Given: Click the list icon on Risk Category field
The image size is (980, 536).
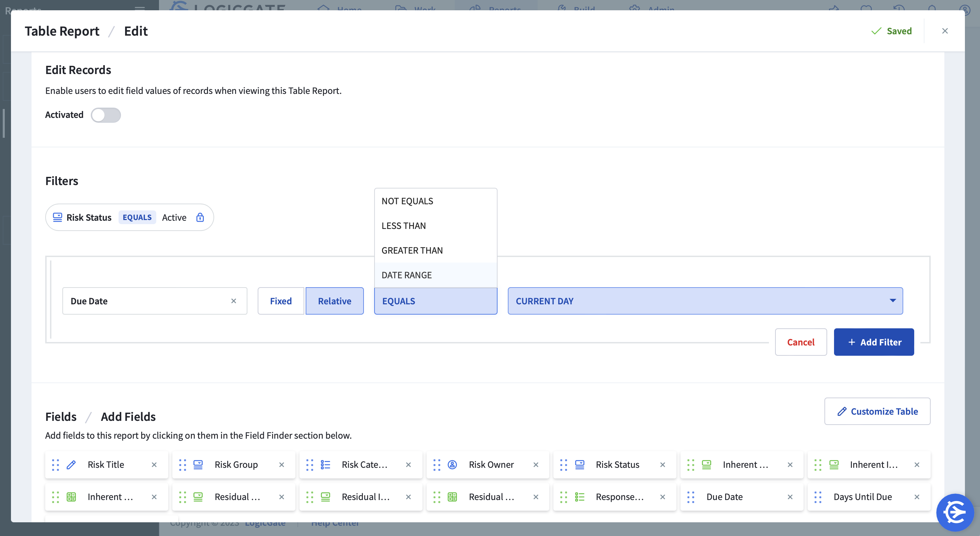Looking at the screenshot, I should coord(325,464).
